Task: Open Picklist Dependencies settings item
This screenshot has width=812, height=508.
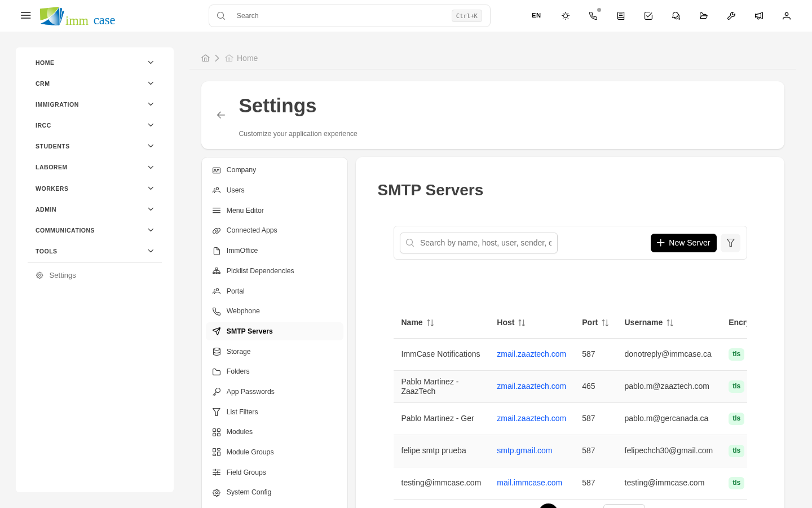Action: point(275,271)
